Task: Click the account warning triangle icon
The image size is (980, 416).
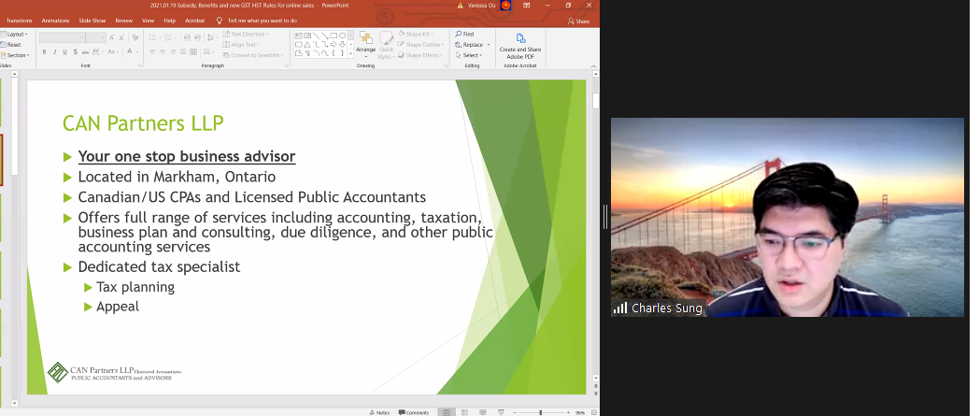Action: [x=460, y=5]
